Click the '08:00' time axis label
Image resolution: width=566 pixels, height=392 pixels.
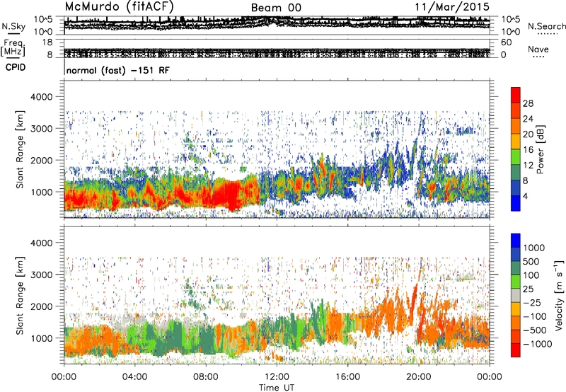point(206,377)
